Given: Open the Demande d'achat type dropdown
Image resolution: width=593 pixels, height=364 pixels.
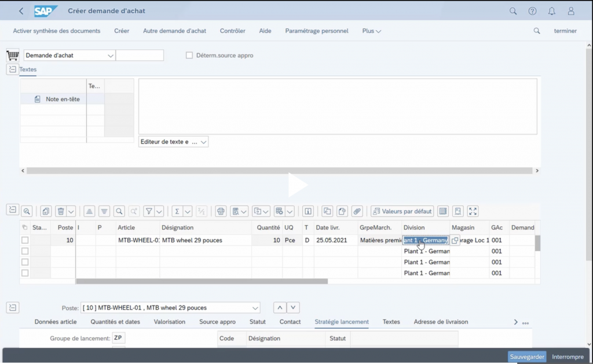Looking at the screenshot, I should [x=110, y=56].
